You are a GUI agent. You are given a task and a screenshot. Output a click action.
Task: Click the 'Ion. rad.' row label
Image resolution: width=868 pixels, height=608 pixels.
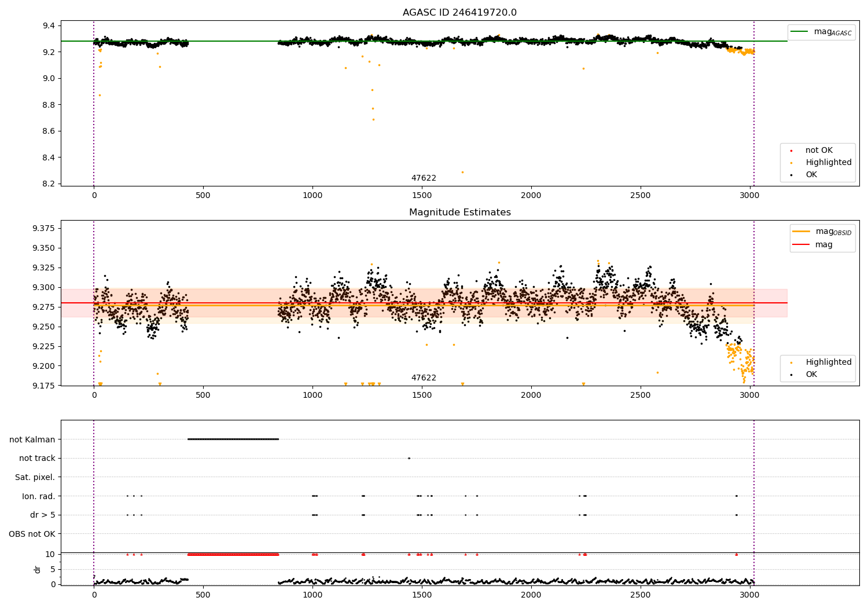click(x=39, y=496)
